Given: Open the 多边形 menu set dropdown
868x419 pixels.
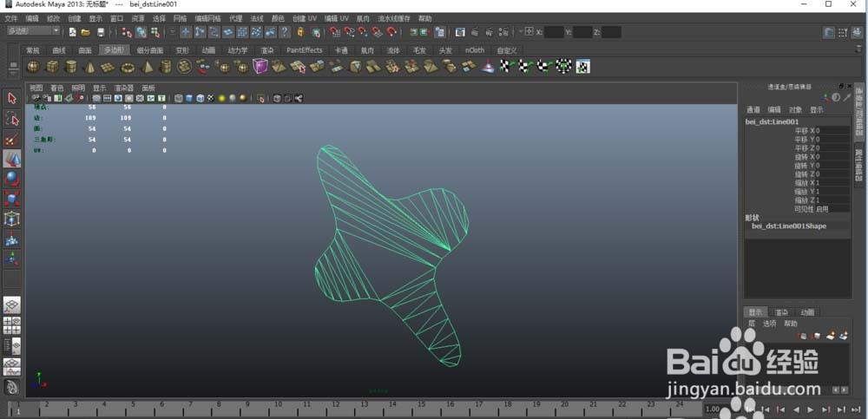Looking at the screenshot, I should coord(32,31).
